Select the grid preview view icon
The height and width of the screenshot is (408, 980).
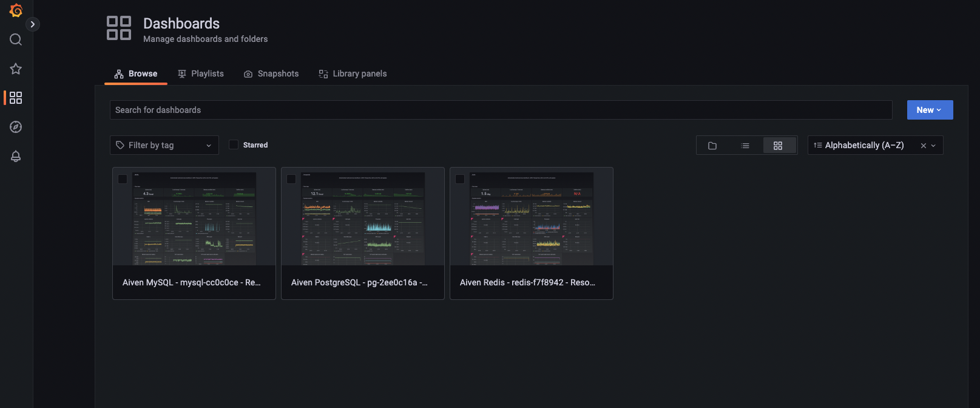point(778,146)
